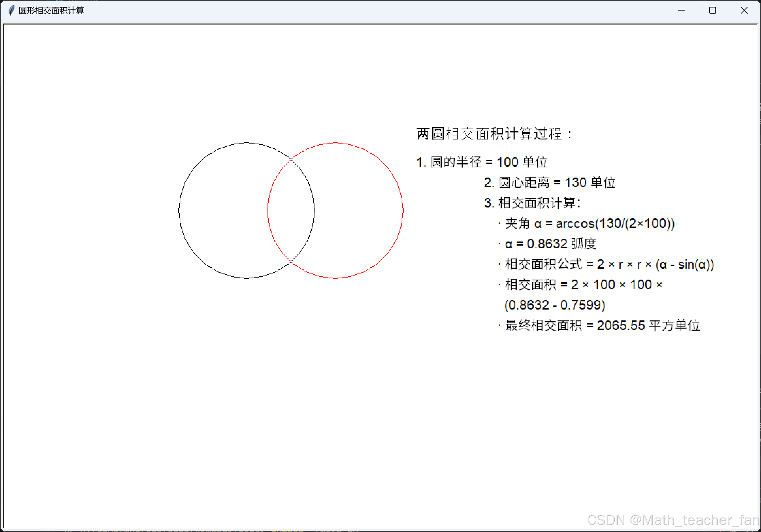
Task: Click the line 圆心距离 = 130 单位
Action: (x=550, y=183)
